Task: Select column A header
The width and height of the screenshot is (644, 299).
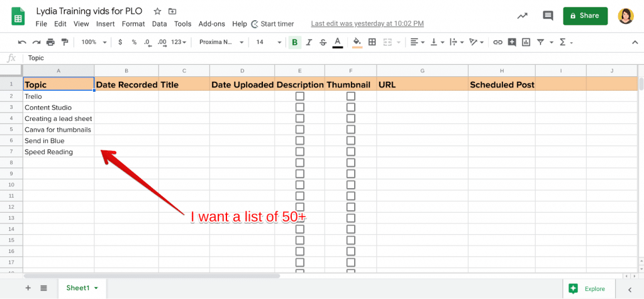Action: pos(58,71)
